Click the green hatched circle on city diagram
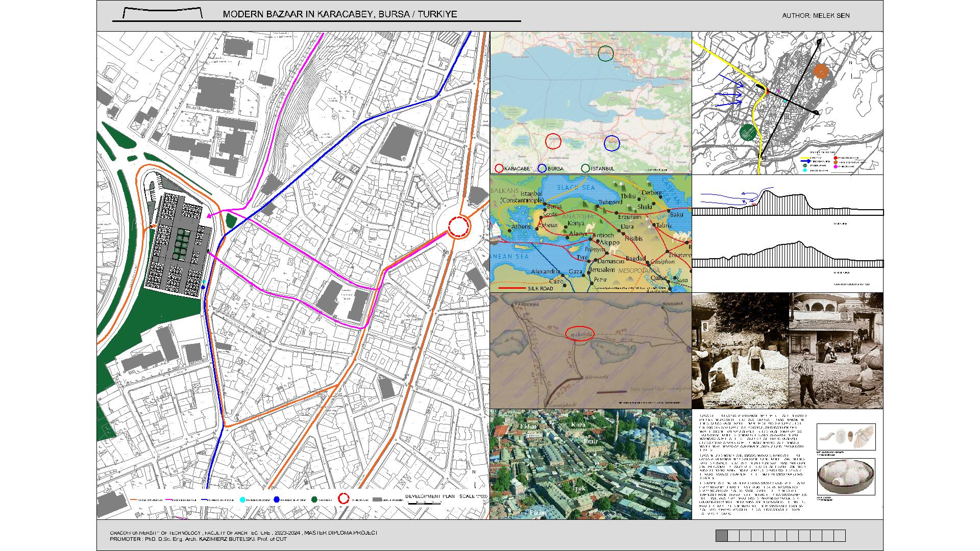The height and width of the screenshot is (551, 980). [748, 132]
